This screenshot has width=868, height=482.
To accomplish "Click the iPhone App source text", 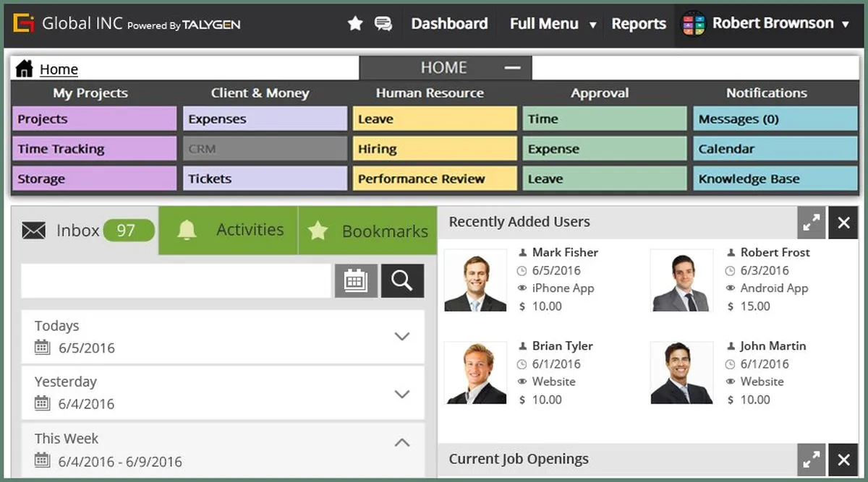I will [563, 288].
